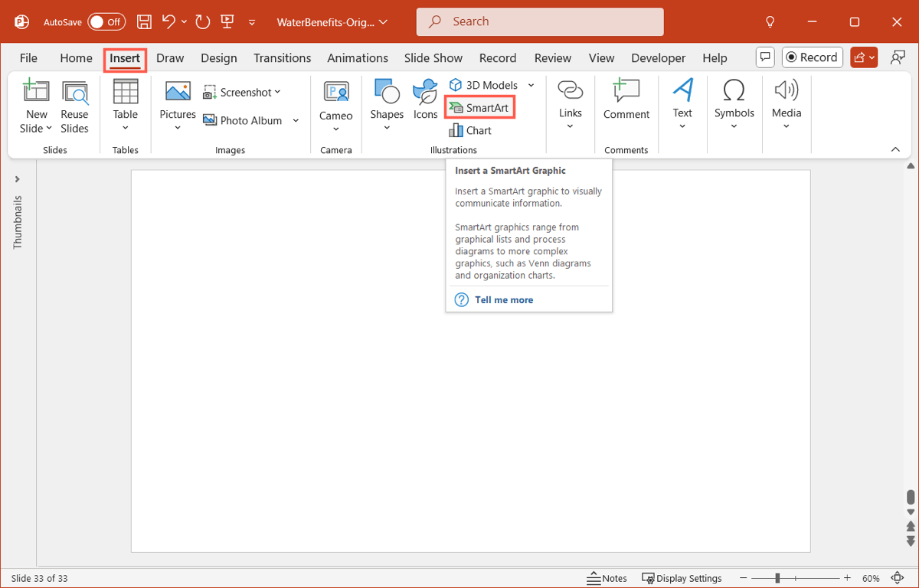Click the Share icon button
The width and height of the screenshot is (919, 588).
[864, 57]
